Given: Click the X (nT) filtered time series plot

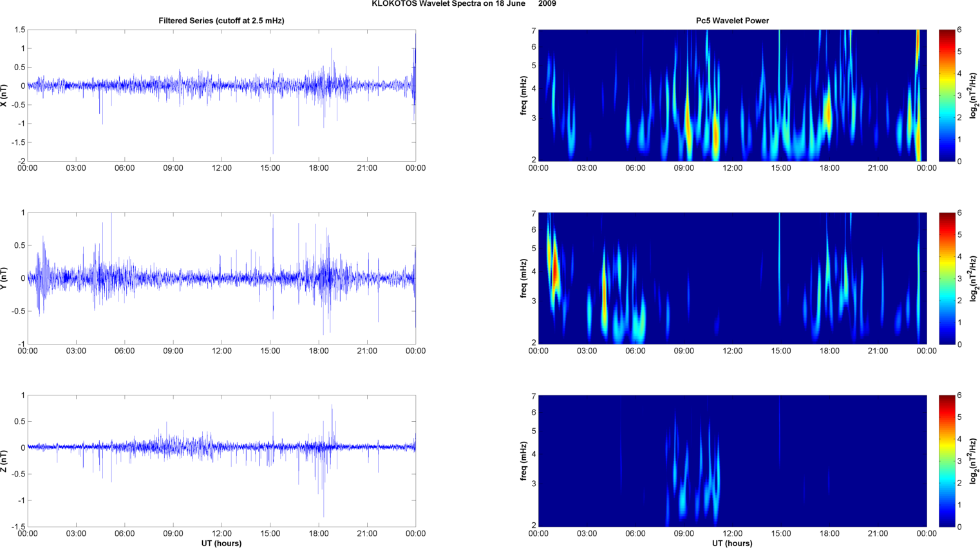Looking at the screenshot, I should [x=221, y=95].
